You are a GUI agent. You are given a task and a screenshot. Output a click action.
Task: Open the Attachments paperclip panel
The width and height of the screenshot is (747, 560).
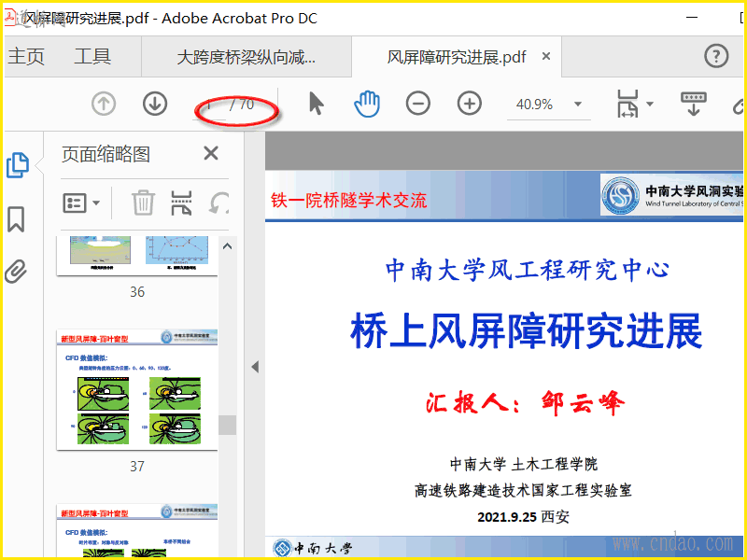pyautogui.click(x=16, y=272)
